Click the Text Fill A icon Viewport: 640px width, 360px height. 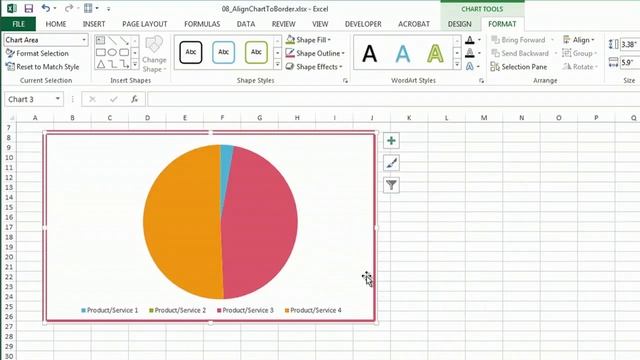point(470,40)
